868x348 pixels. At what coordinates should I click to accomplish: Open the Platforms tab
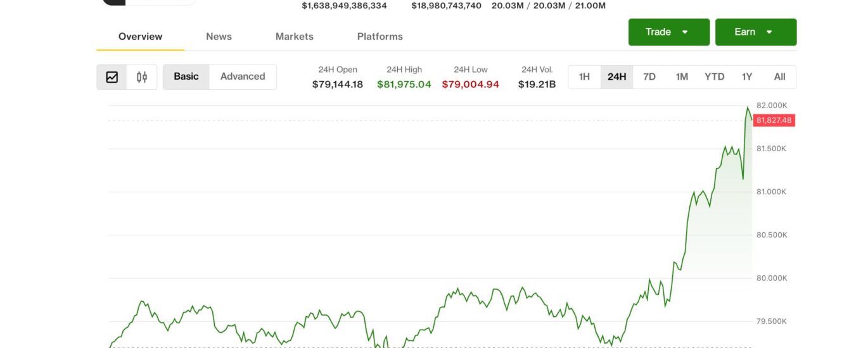click(x=380, y=37)
